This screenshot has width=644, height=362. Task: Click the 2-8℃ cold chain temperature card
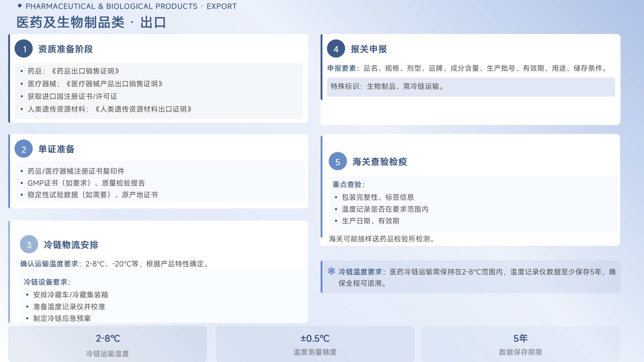click(108, 344)
